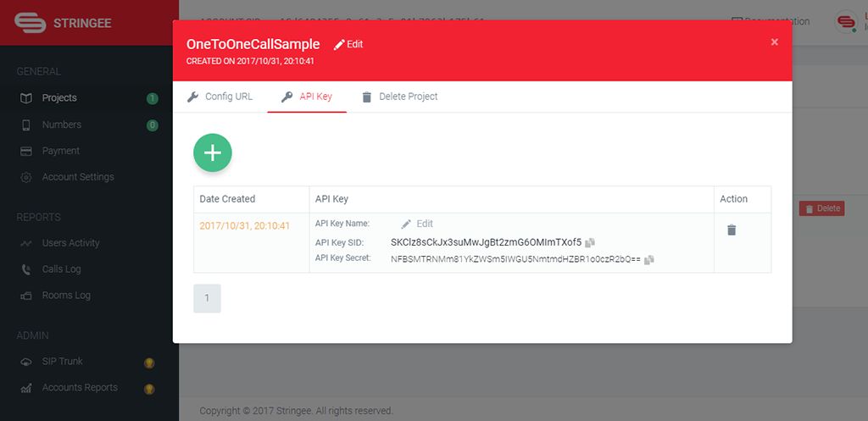This screenshot has height=421, width=868.
Task: Delete the API key using trash icon
Action: coord(732,230)
